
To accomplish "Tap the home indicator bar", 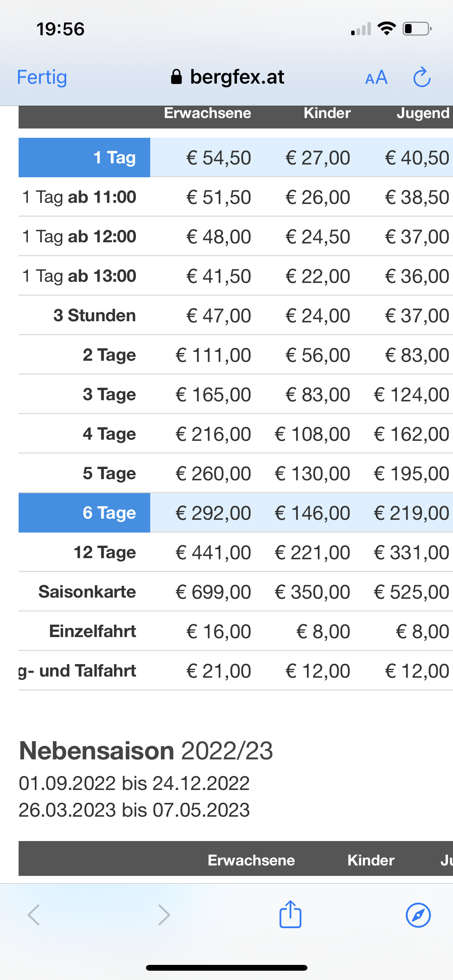I will [226, 968].
